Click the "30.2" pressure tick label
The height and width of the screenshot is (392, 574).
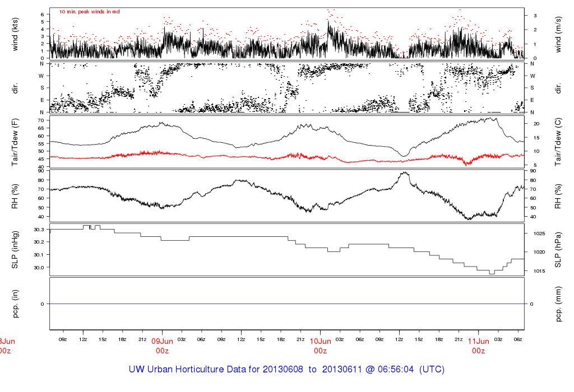tap(39, 242)
